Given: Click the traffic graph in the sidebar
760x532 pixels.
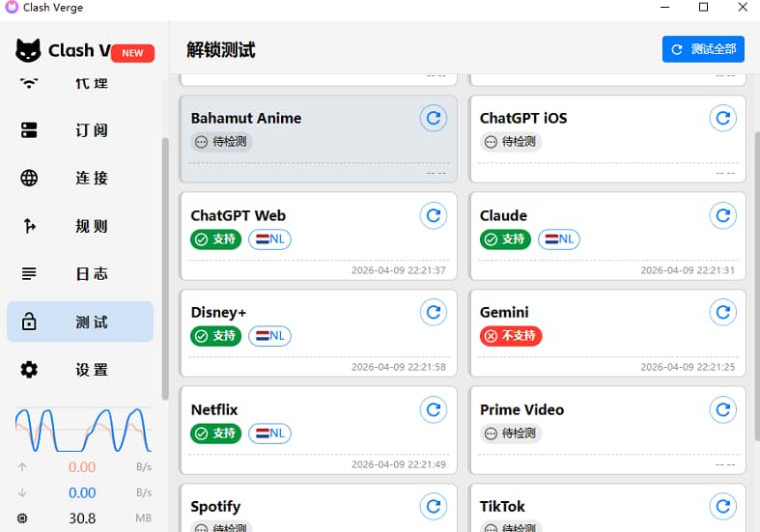Looking at the screenshot, I should 83,430.
